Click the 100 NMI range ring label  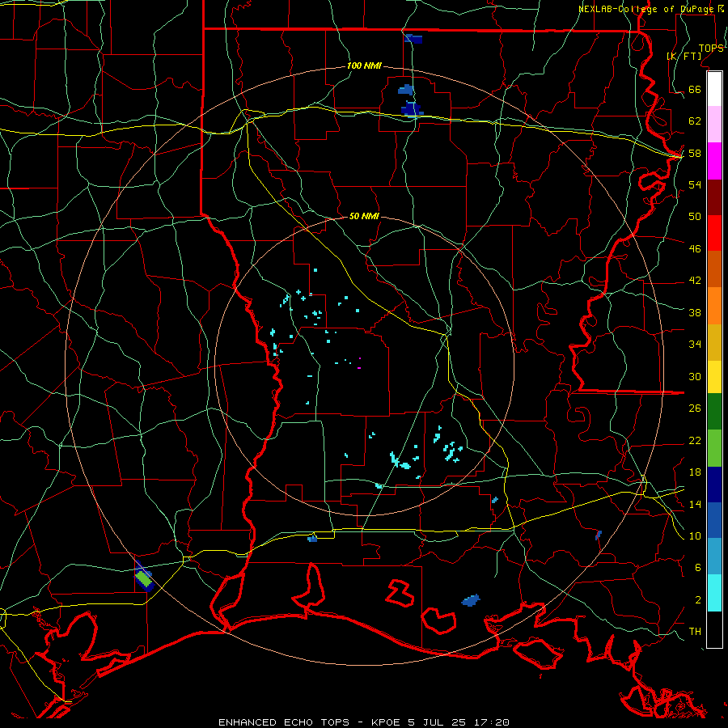(x=364, y=66)
